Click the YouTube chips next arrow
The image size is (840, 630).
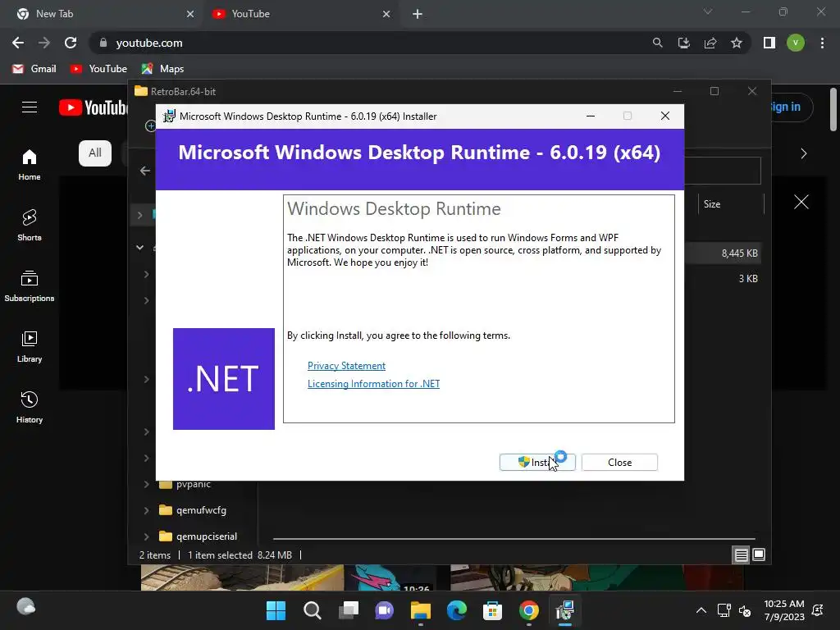click(x=804, y=153)
